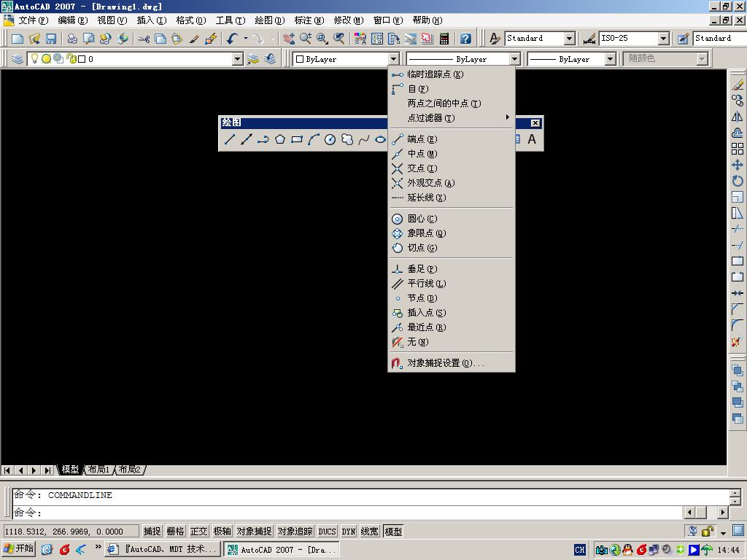This screenshot has height=560, width=747.
Task: Expand the ISO-25 dimension style dropdown
Action: click(664, 39)
